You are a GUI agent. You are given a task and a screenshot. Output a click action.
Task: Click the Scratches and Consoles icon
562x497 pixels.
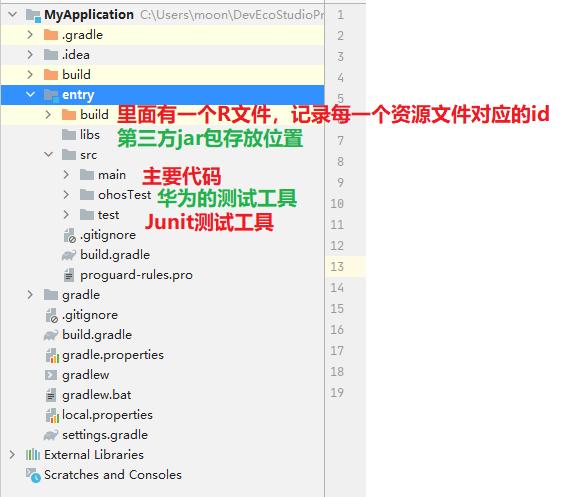33,475
